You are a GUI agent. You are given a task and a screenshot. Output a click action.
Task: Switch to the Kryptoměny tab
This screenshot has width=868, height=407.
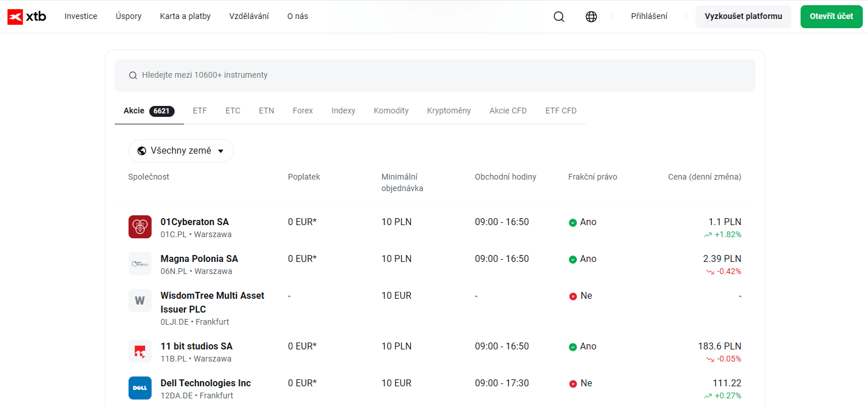(x=448, y=111)
